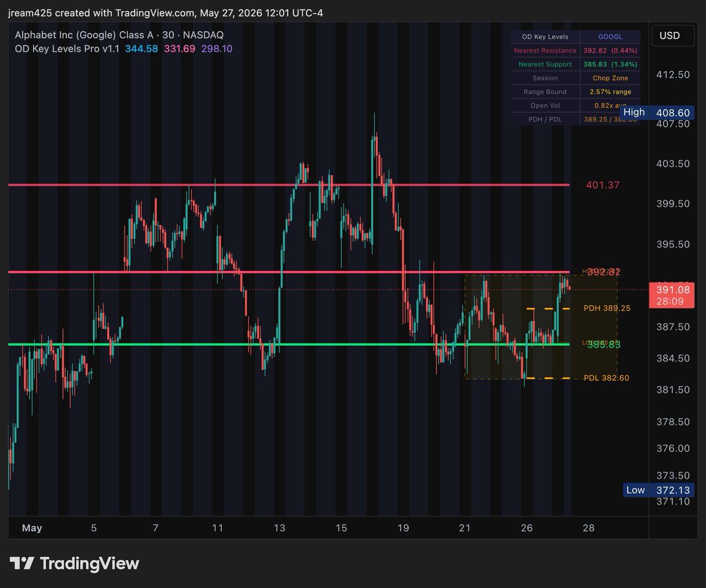
Task: Click the countdown timer 28:09 under price
Action: click(x=671, y=302)
